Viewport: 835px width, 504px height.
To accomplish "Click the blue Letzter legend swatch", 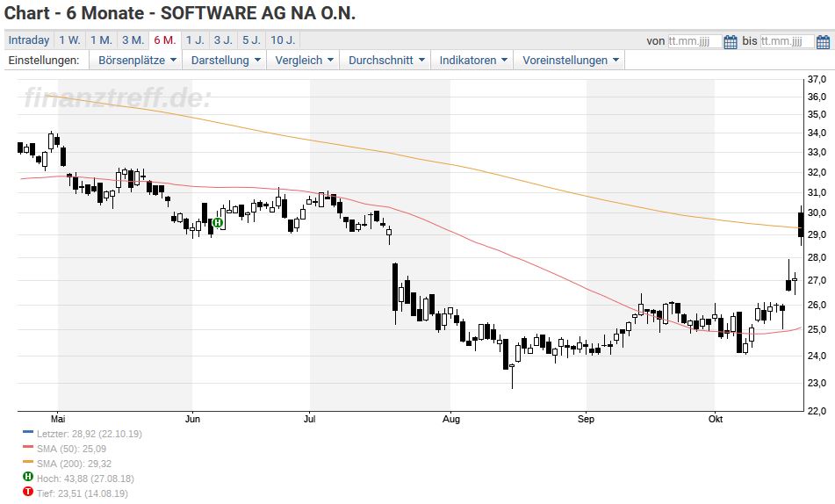I will [x=28, y=432].
